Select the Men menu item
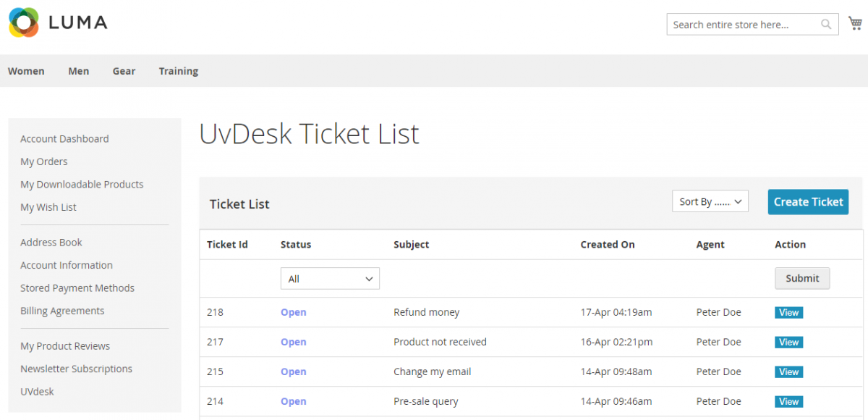 [78, 70]
